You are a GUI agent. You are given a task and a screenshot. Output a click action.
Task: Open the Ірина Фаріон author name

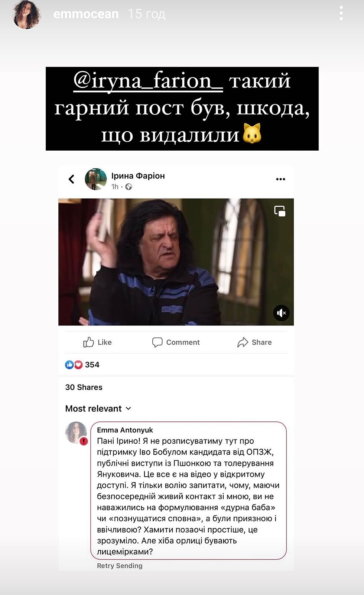click(x=138, y=176)
